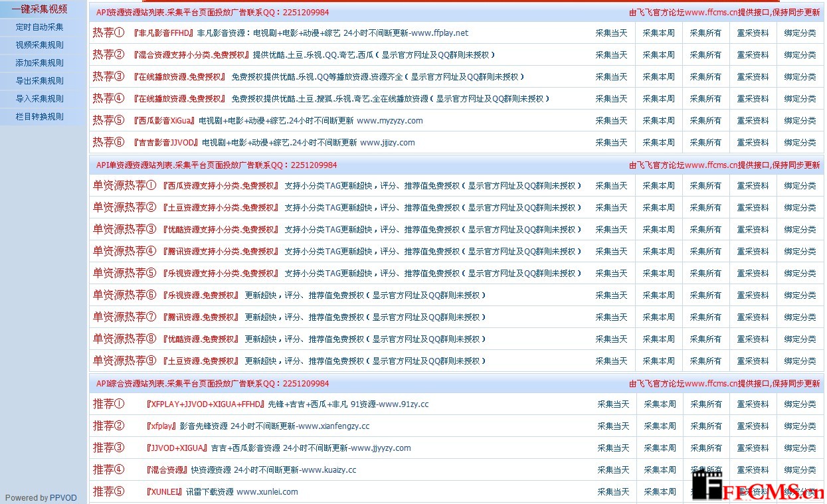This screenshot has height=504, width=827.
Task: Click API单资源资源站列表 header text
Action: (x=217, y=165)
